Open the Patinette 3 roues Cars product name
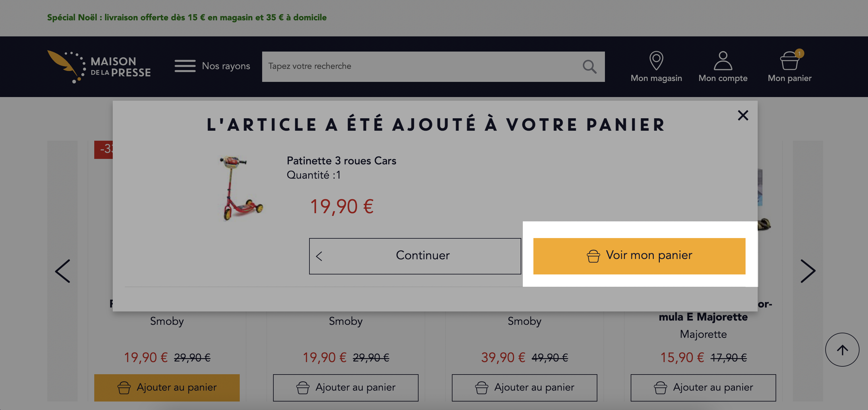 click(x=341, y=160)
